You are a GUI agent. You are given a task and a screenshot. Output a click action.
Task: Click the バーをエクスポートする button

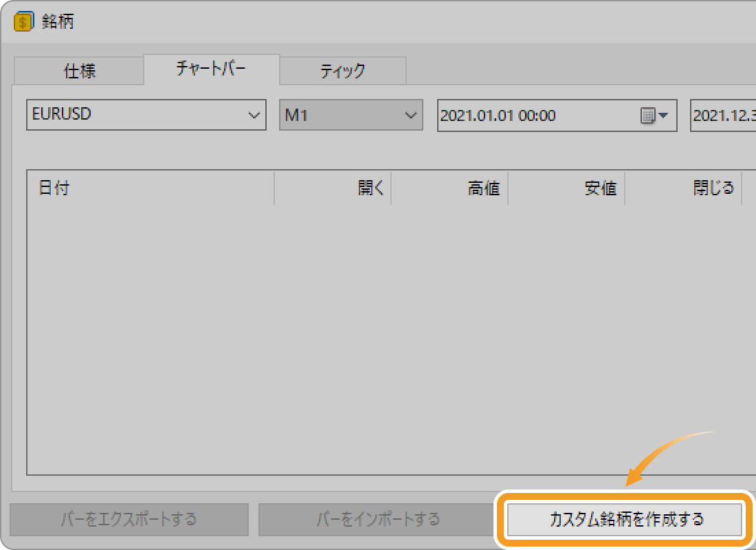click(129, 520)
